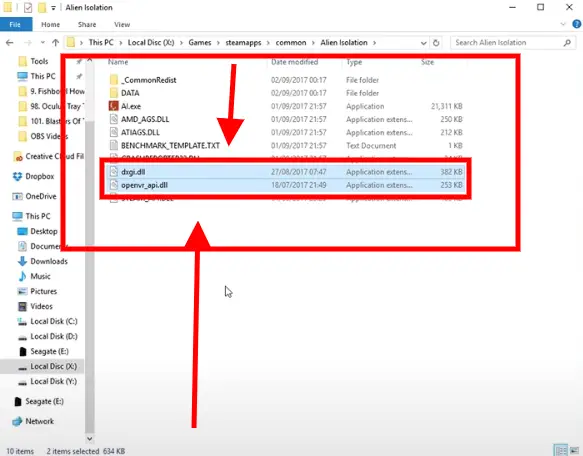Open Local Disk (Y:) drive
The image size is (583, 456).
tap(54, 382)
